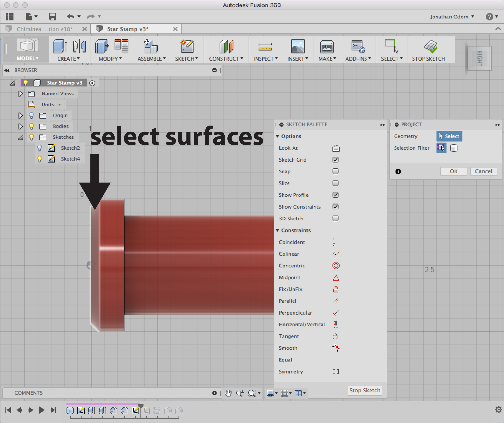Switch to the Chiminea document tab
The image size is (504, 423).
(x=44, y=29)
